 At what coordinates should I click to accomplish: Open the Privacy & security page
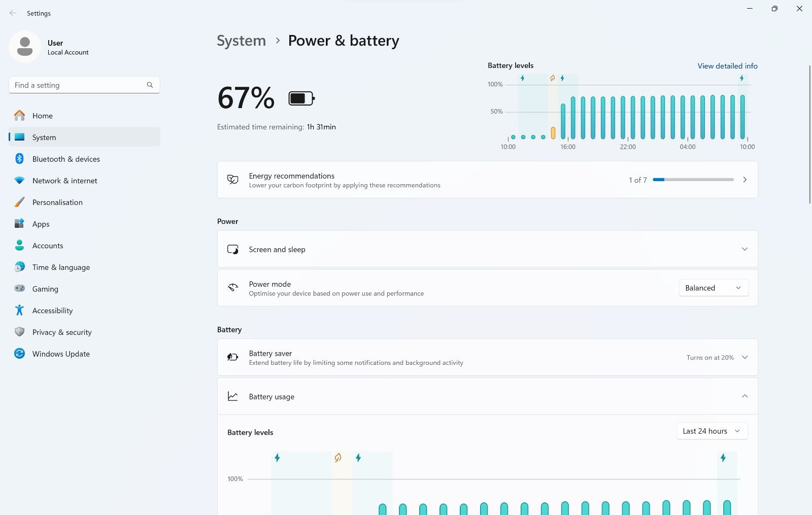click(x=84, y=332)
